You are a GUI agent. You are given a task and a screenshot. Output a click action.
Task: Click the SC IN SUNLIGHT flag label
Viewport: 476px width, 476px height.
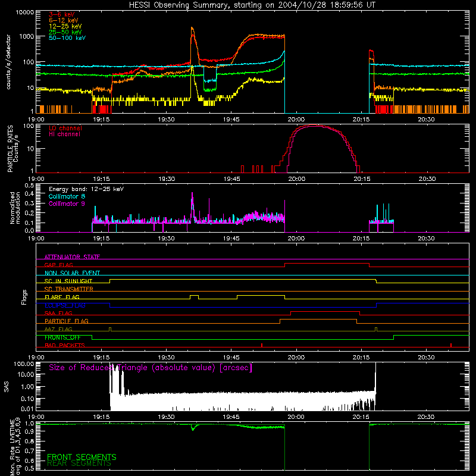68,281
